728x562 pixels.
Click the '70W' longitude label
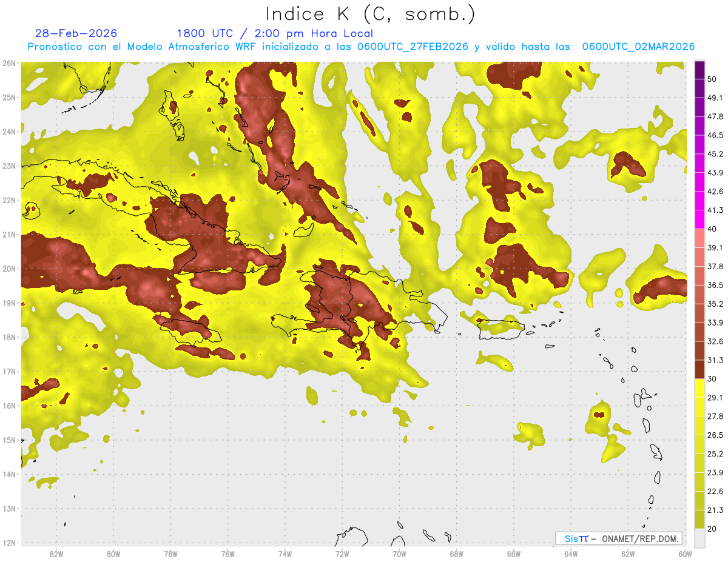(x=399, y=554)
